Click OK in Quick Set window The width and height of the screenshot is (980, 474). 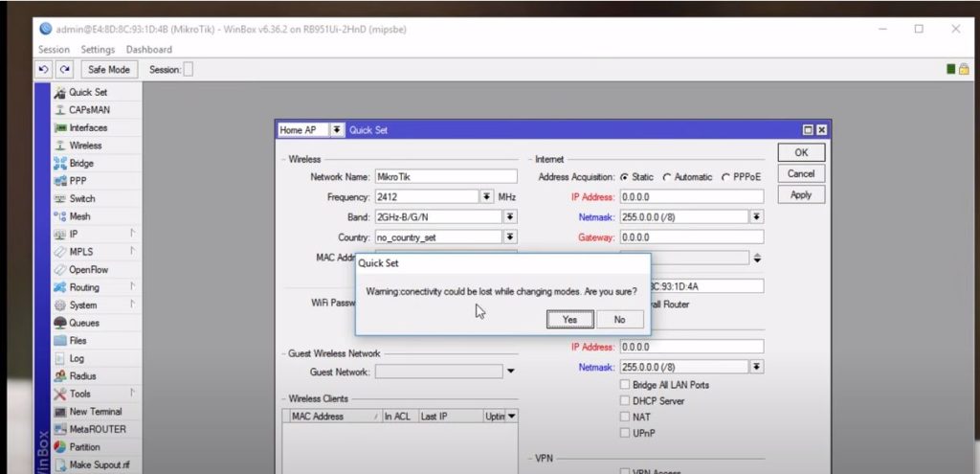point(801,152)
